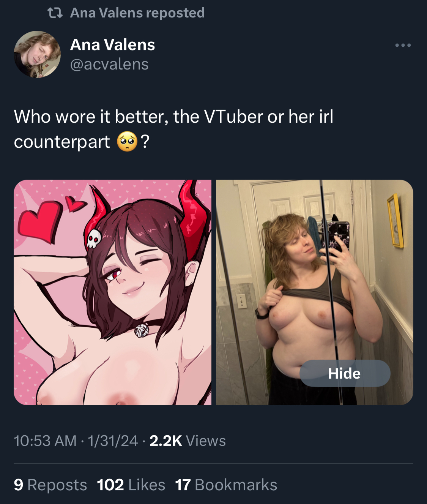The width and height of the screenshot is (427, 504).
Task: Click the repost arrows icon at top
Action: (x=55, y=14)
